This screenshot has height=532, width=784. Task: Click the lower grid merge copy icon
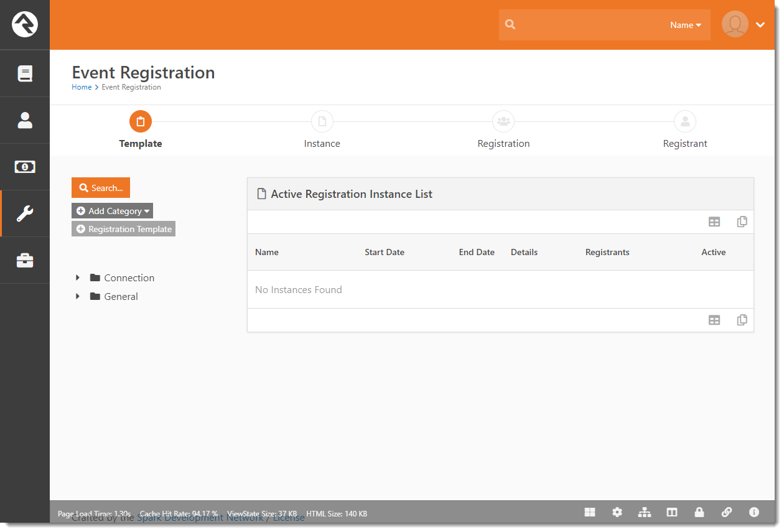742,320
